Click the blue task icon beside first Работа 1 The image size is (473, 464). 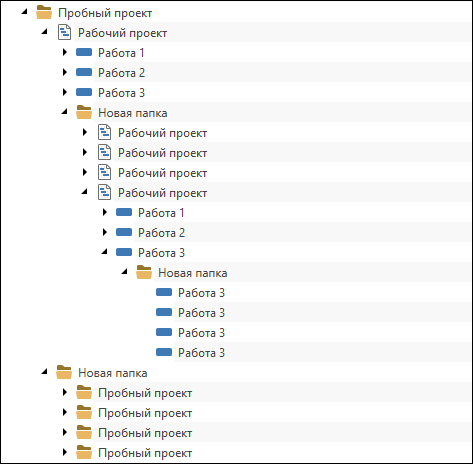point(84,52)
